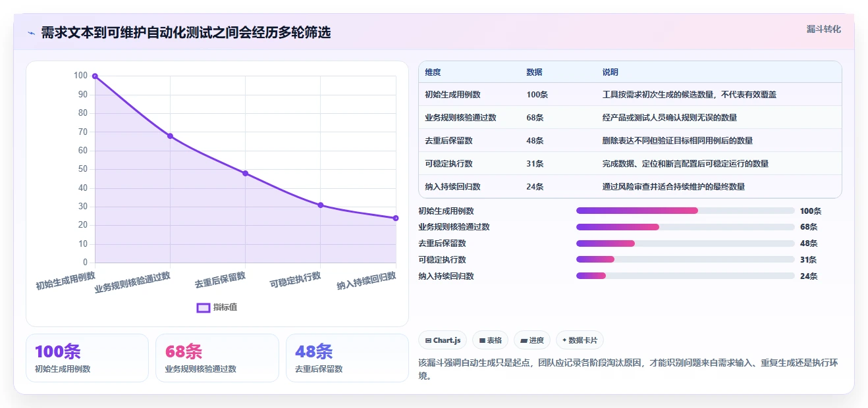Click x-axis label 去重后保留数 on chart
This screenshot has height=408, width=868.
tap(220, 280)
